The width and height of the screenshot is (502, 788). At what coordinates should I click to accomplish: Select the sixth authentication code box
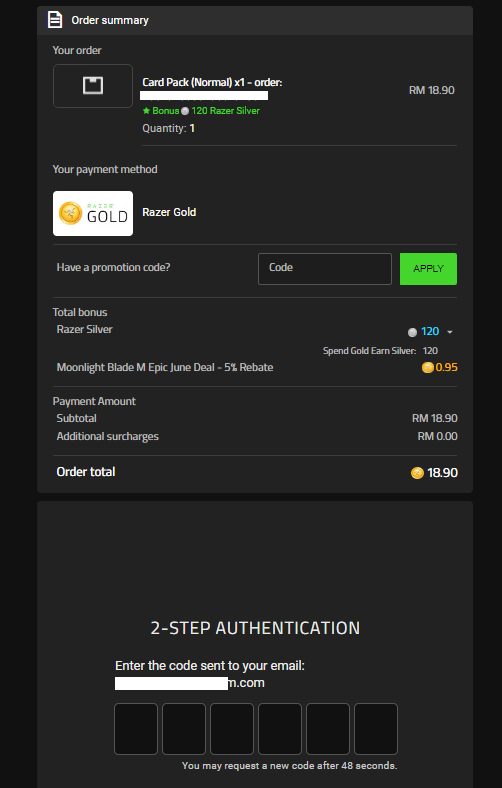376,729
